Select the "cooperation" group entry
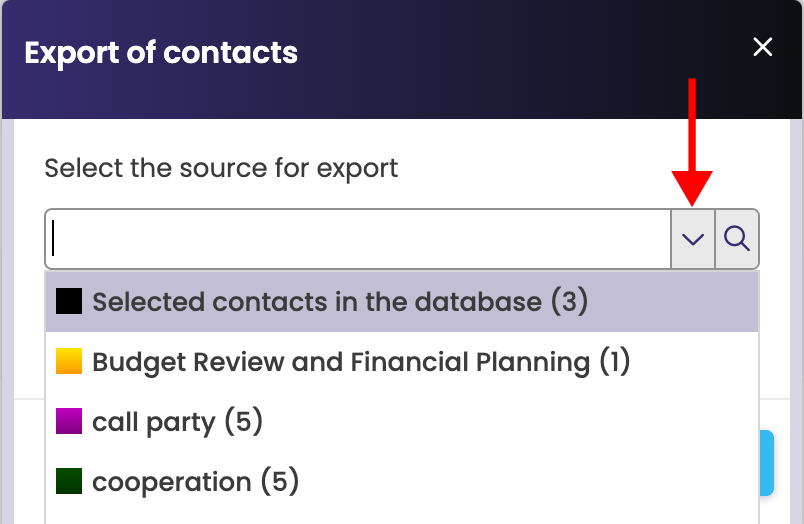 [171, 482]
